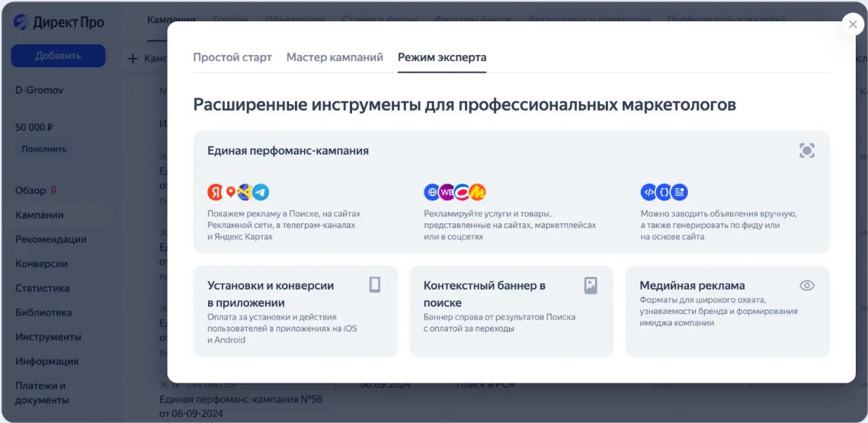Click the Директ Про logo icon
This screenshot has width=868, height=423.
coord(21,22)
